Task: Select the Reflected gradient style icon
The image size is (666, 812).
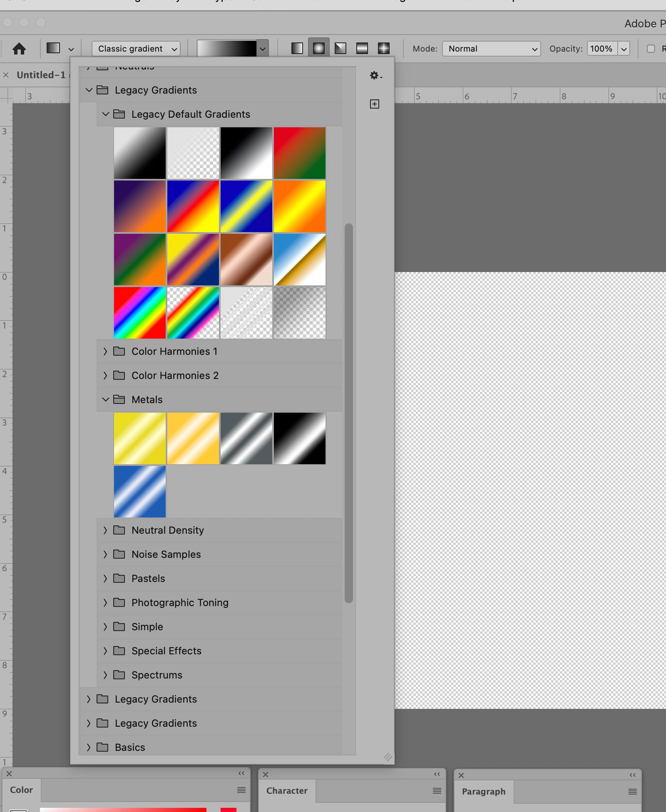Action: click(362, 48)
